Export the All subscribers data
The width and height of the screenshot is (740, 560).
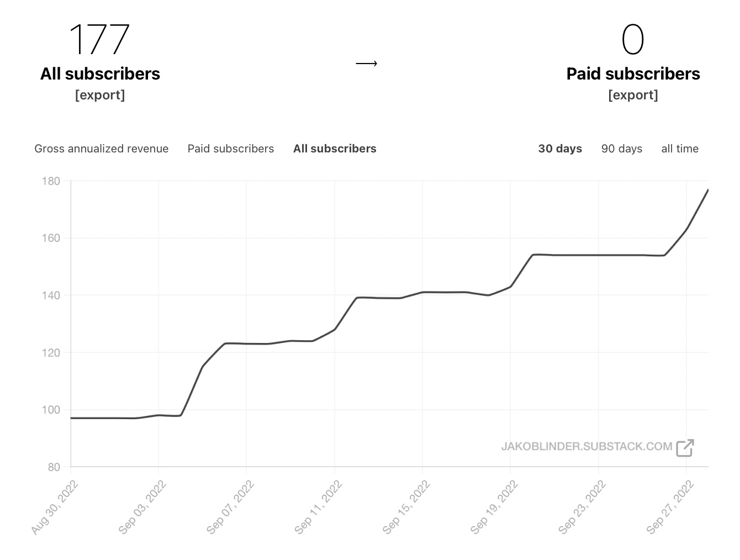pos(100,95)
